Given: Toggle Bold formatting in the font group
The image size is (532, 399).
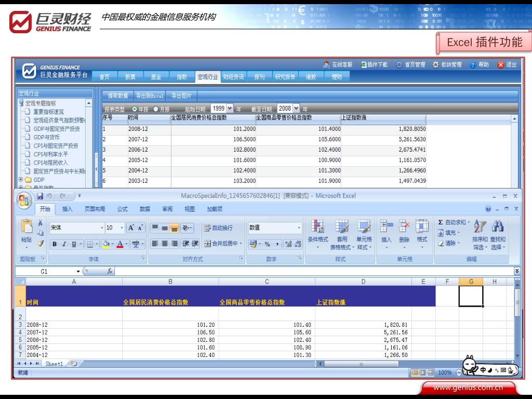Looking at the screenshot, I should 55,244.
